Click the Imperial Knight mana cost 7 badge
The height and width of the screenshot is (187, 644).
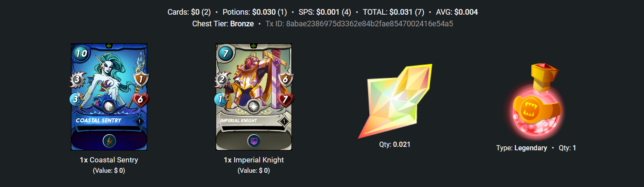(x=226, y=54)
